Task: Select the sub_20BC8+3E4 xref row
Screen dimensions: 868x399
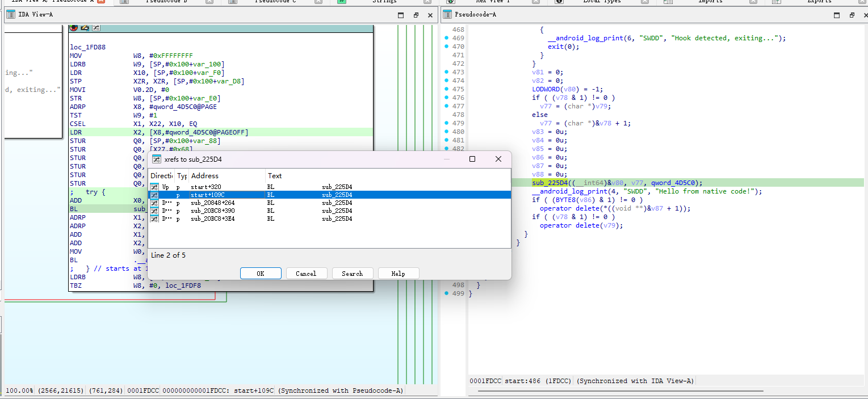Action: point(329,219)
